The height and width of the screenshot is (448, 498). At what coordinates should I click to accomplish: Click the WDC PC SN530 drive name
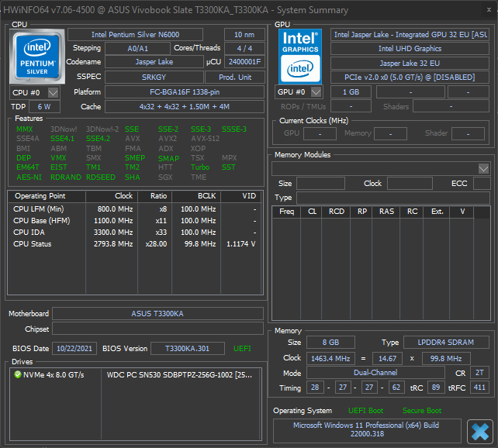click(179, 374)
